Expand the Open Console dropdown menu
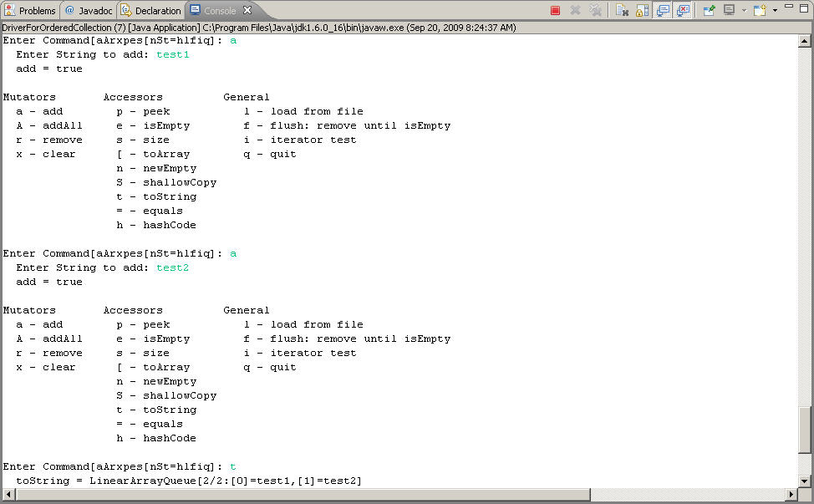 pos(775,9)
